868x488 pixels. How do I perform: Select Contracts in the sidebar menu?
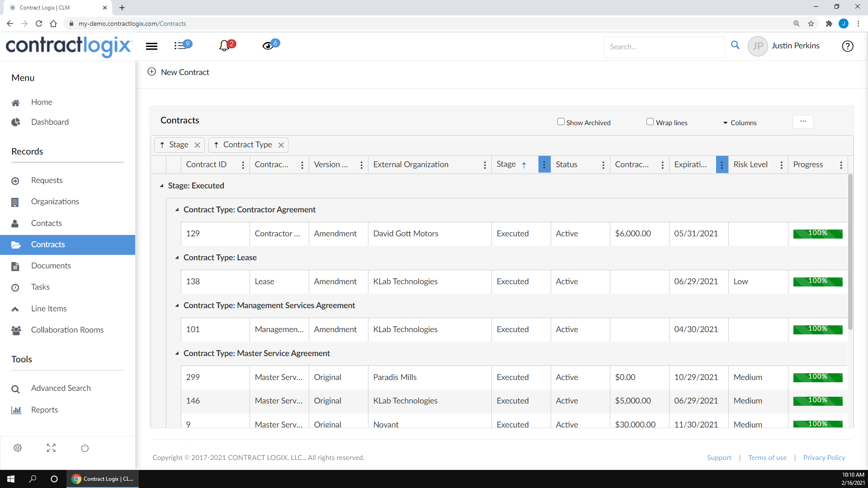47,244
